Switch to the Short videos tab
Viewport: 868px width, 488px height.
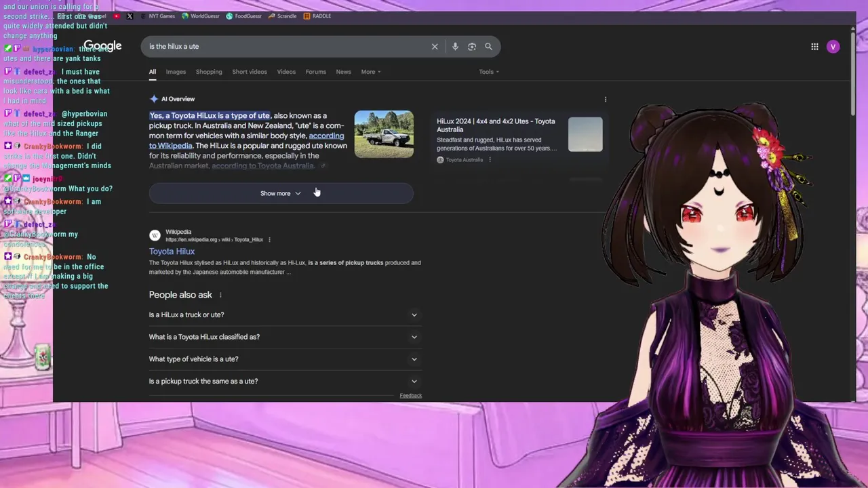click(x=250, y=72)
